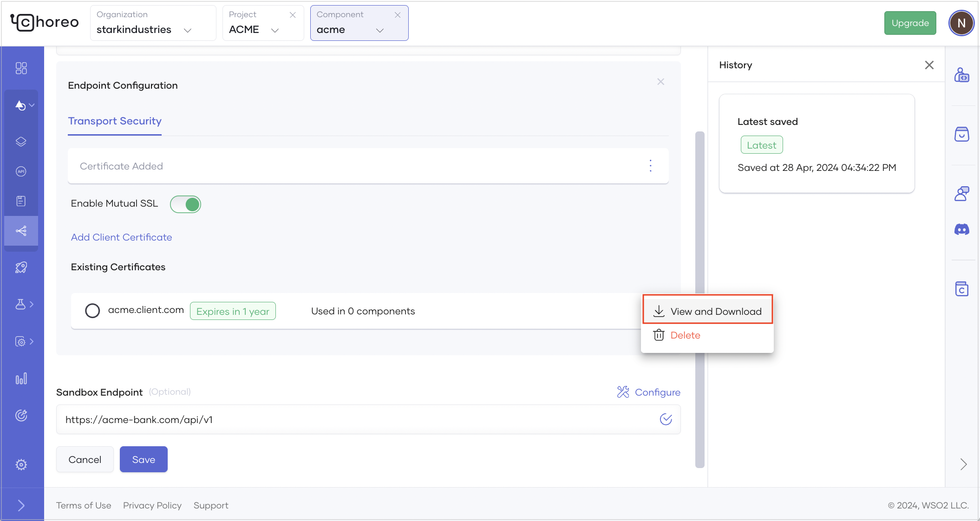The height and width of the screenshot is (521, 980).
Task: Click the marketplace bag icon on right
Action: click(x=961, y=134)
